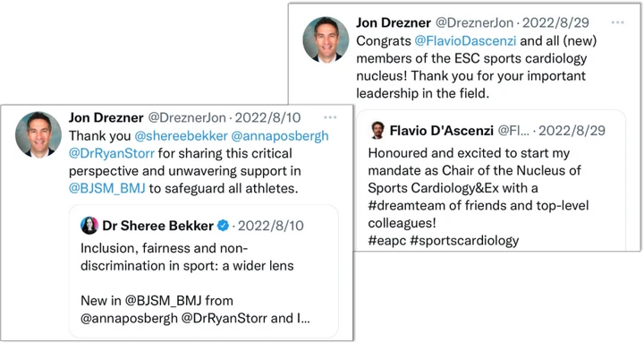Click Jon Drezner's avatar on the 8/10 tweet
The image size is (644, 343).
click(38, 134)
